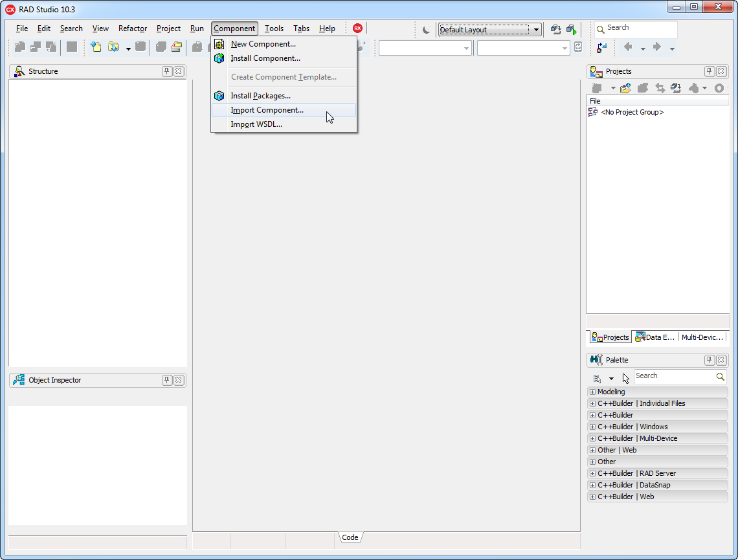The width and height of the screenshot is (738, 560).
Task: Click the refresh devices icon
Action: (579, 47)
